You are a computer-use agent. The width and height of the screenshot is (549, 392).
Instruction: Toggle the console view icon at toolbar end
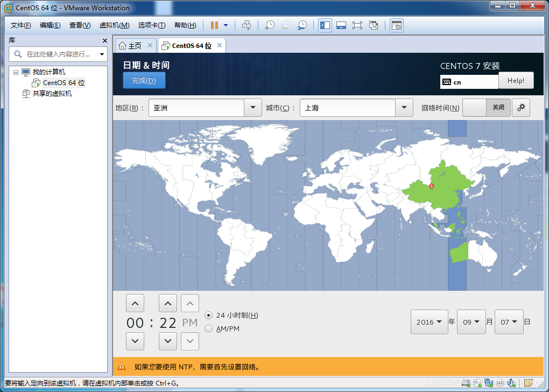396,25
